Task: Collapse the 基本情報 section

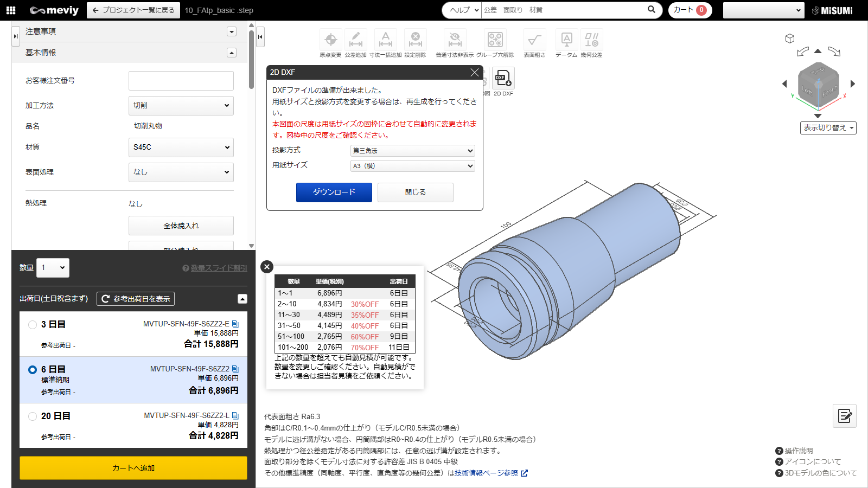Action: point(232,53)
